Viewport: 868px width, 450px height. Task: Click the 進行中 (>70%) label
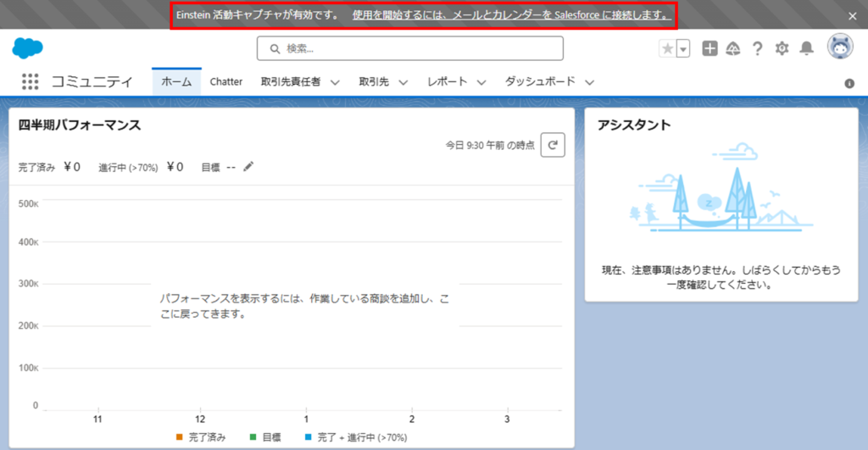[x=128, y=167]
